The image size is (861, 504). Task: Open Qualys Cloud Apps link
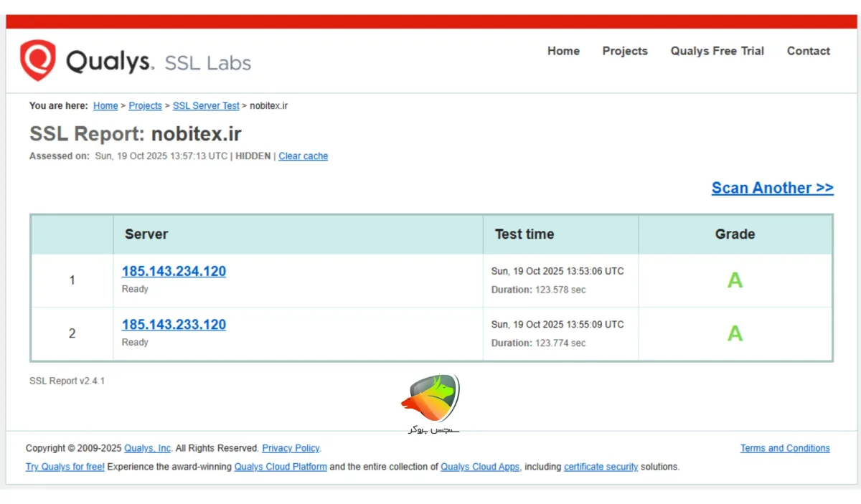480,467
